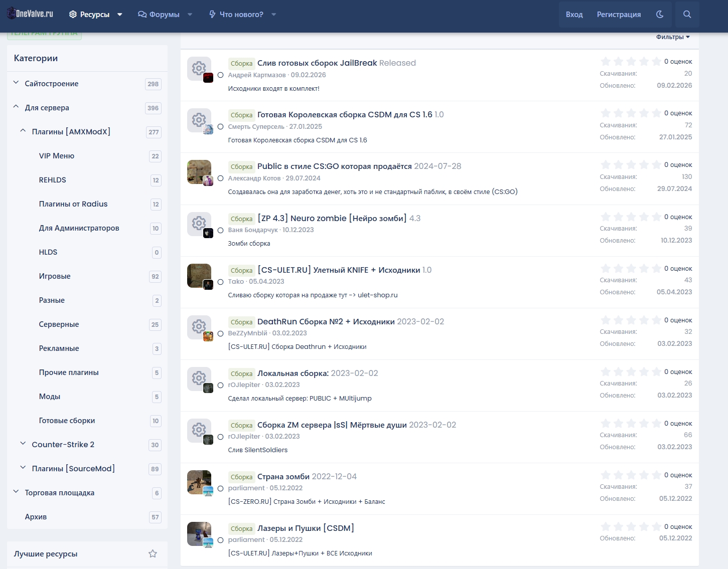Click the OneValve.ru site logo

[x=31, y=14]
